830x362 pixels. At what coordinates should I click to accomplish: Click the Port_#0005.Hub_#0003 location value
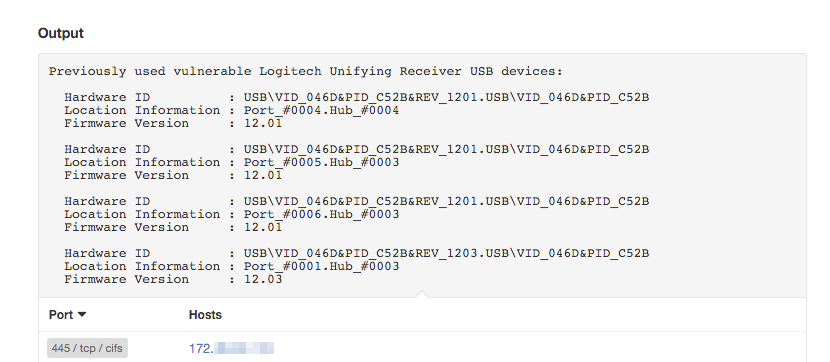pos(321,162)
